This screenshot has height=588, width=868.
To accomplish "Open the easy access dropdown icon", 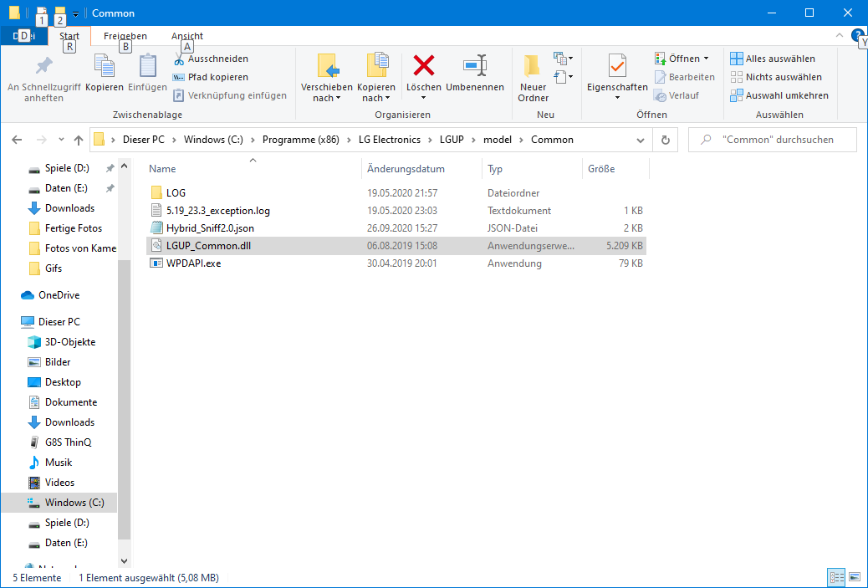I will click(563, 76).
